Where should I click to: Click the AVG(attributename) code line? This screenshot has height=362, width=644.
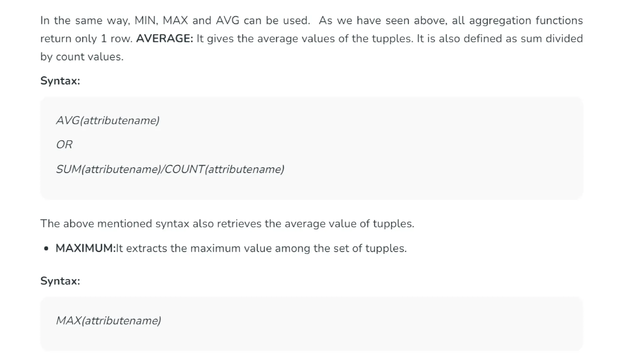tap(108, 121)
